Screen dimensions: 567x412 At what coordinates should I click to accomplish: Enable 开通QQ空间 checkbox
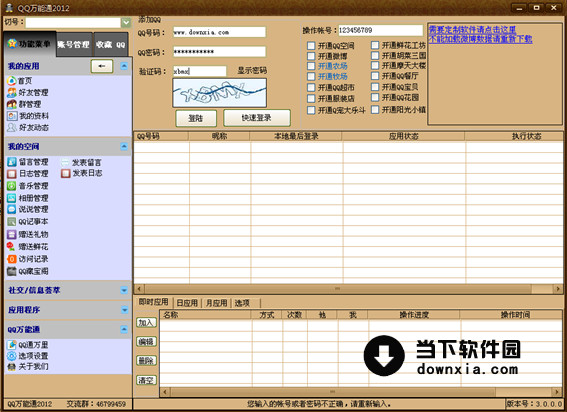click(x=311, y=46)
